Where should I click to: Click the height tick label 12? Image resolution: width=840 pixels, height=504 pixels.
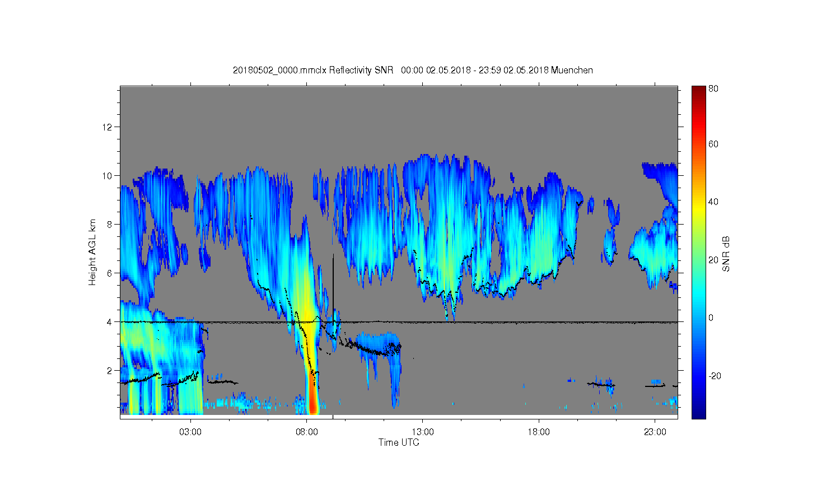click(x=107, y=127)
